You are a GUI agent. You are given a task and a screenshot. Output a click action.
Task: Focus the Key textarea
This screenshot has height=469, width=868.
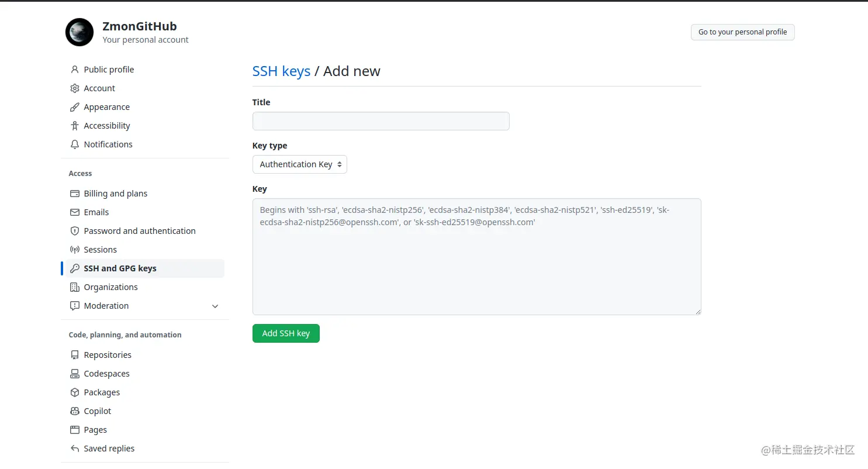[477, 257]
